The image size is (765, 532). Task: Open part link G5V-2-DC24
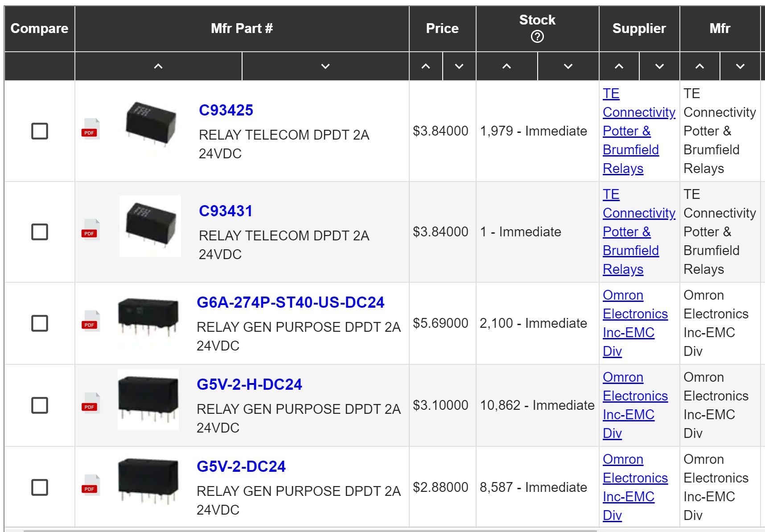[241, 466]
